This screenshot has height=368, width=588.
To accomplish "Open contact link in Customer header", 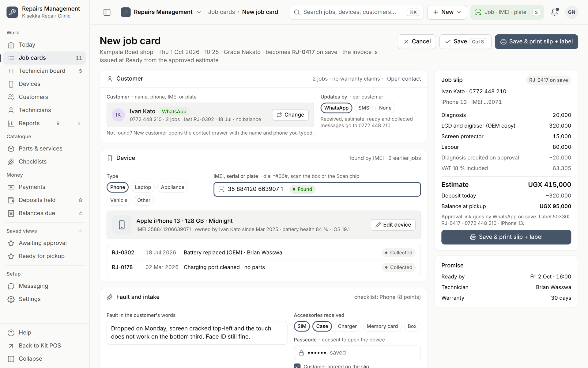I will [x=404, y=79].
